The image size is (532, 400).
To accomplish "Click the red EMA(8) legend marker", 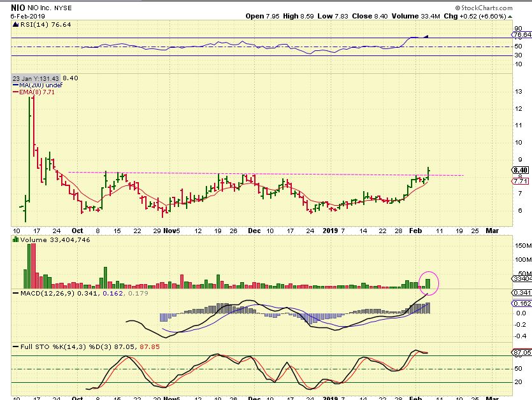I will (x=15, y=92).
